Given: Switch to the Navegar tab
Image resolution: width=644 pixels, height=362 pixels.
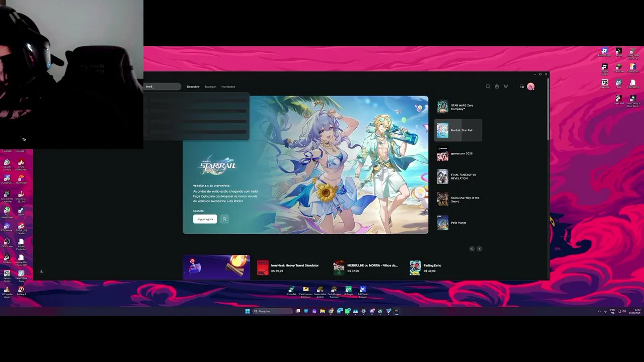Looking at the screenshot, I should pos(210,86).
